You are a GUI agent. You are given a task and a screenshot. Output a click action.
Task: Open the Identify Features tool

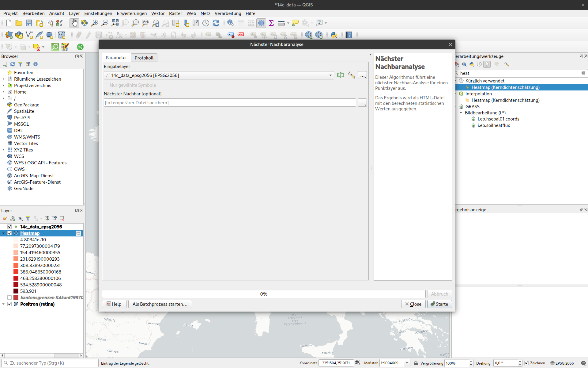[x=231, y=23]
